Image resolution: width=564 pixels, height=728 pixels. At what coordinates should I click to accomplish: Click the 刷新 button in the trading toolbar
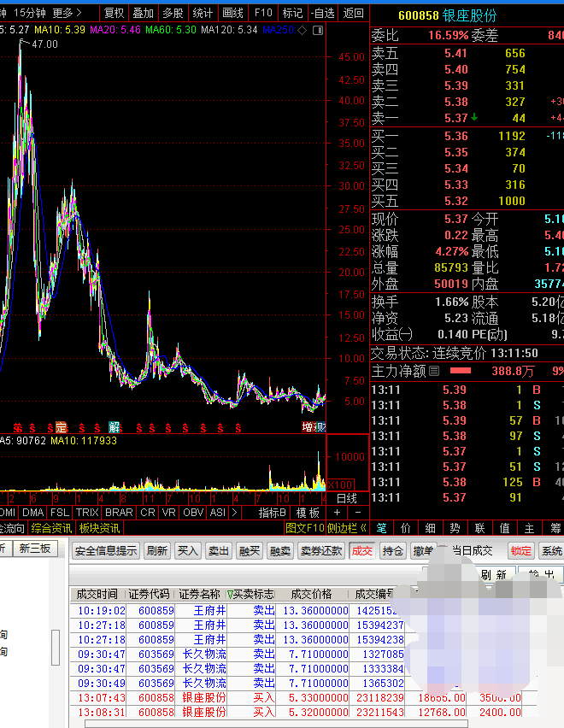click(x=157, y=551)
